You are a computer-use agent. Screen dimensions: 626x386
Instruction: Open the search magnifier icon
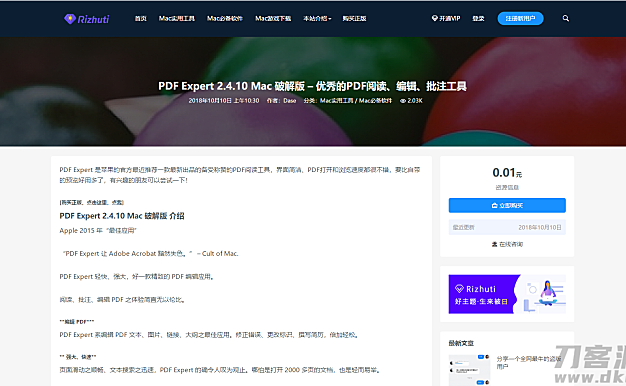[x=566, y=18]
